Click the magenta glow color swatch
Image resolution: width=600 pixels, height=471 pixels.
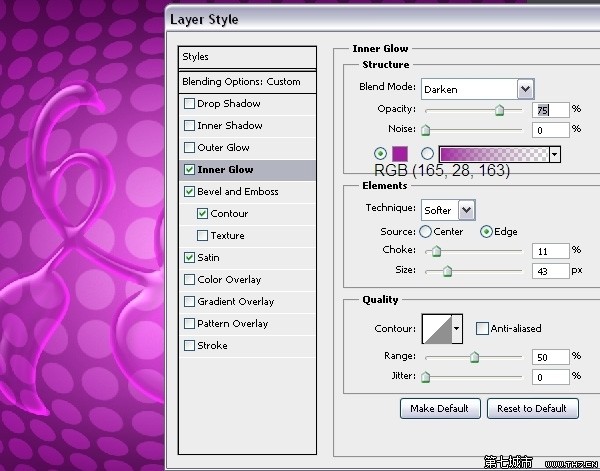(x=400, y=153)
